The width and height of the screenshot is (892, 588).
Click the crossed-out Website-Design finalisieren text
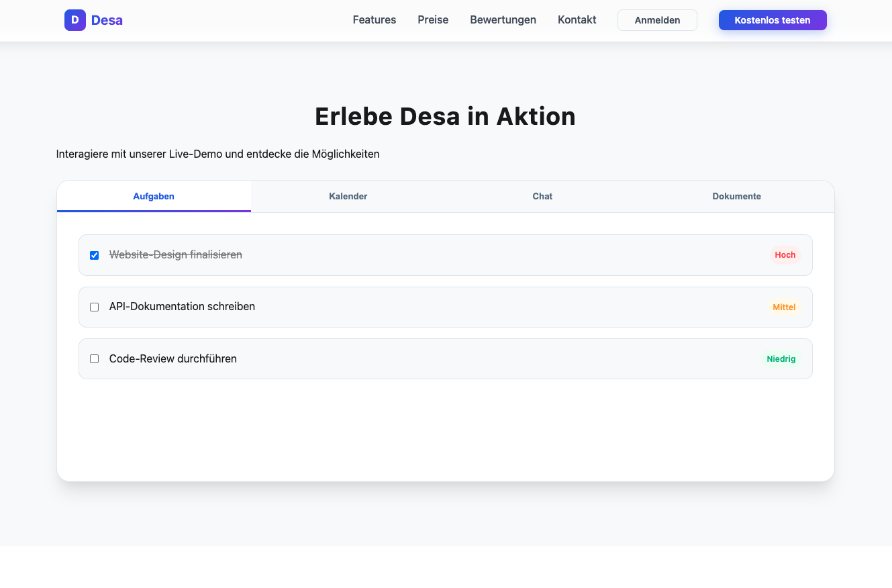(x=175, y=255)
